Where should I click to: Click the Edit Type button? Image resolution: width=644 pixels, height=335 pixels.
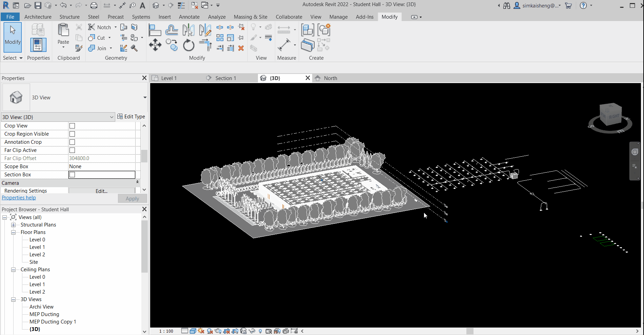click(131, 117)
